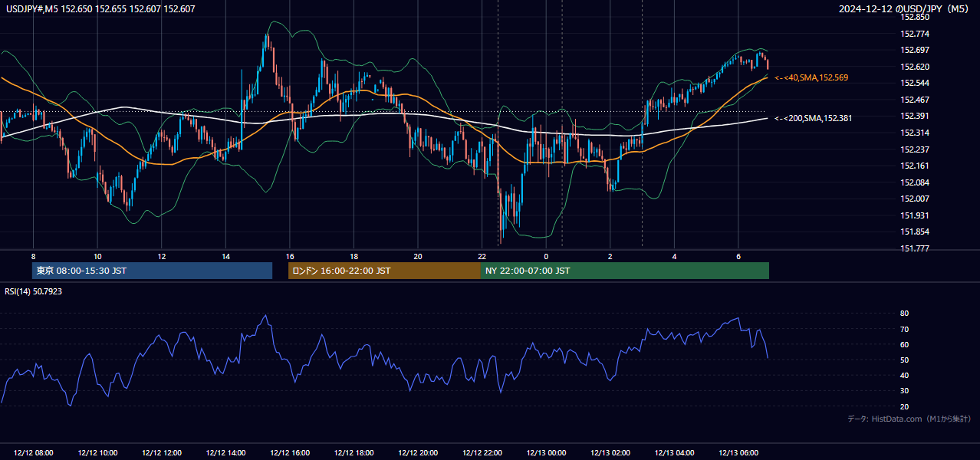Click price axis label 152.697
The width and height of the screenshot is (980, 460).
915,50
